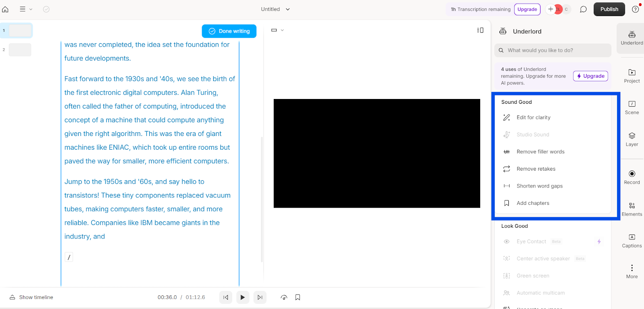
Task: Open the More sidebar options
Action: [x=632, y=272]
